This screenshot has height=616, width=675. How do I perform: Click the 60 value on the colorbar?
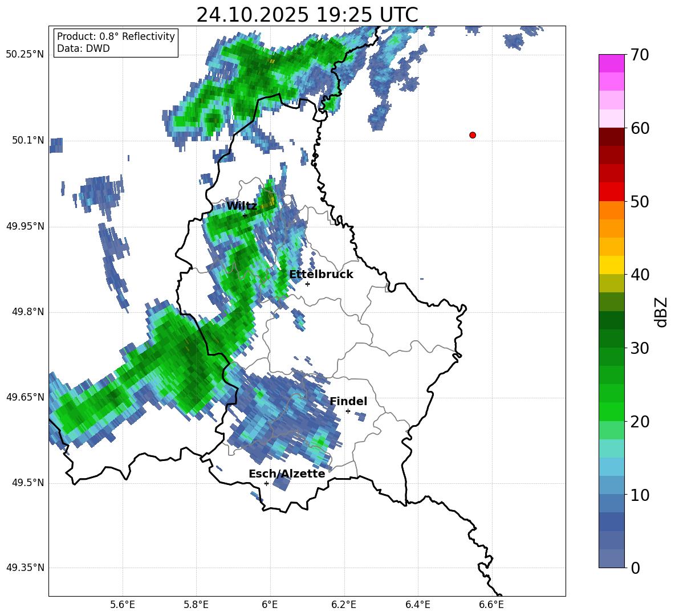click(x=640, y=128)
